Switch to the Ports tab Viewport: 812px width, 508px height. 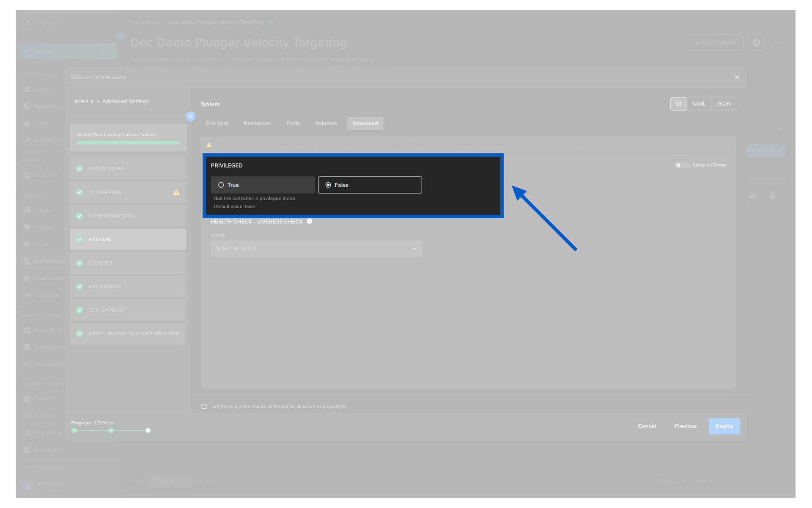click(x=293, y=124)
